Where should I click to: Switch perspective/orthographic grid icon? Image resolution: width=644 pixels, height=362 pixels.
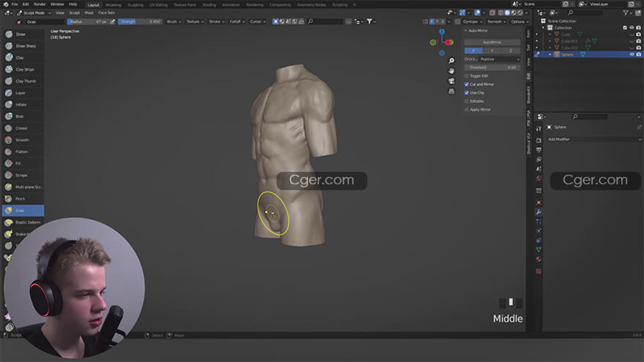(452, 91)
